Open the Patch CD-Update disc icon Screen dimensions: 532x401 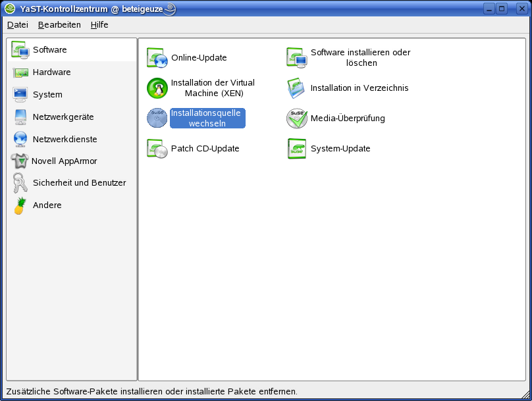(157, 149)
